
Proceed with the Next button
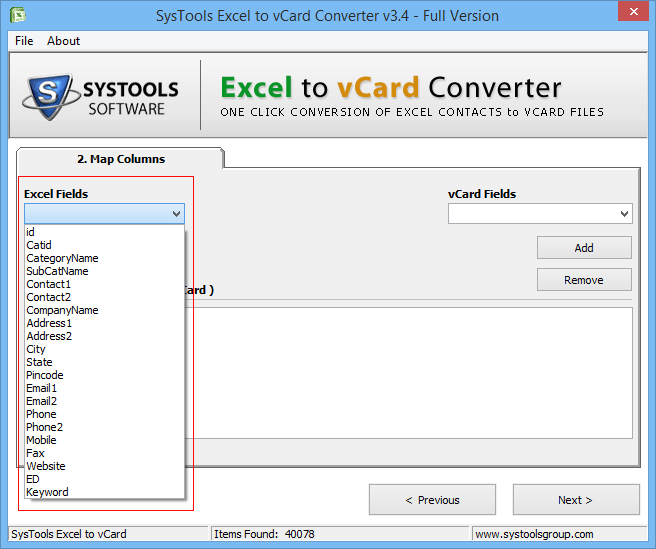576,500
